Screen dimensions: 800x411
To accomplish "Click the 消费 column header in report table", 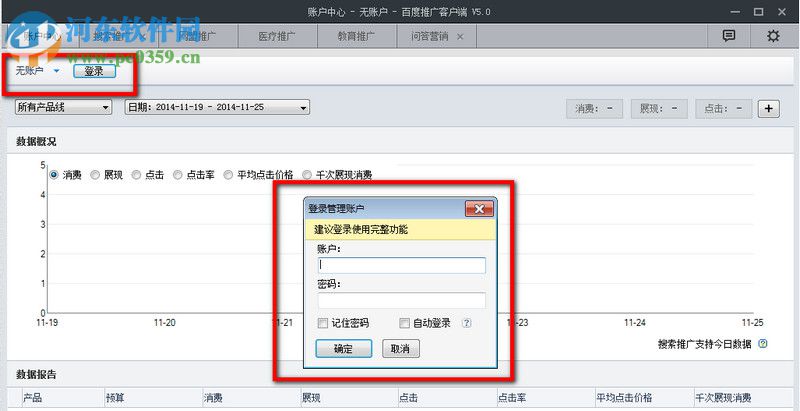I will (x=250, y=398).
